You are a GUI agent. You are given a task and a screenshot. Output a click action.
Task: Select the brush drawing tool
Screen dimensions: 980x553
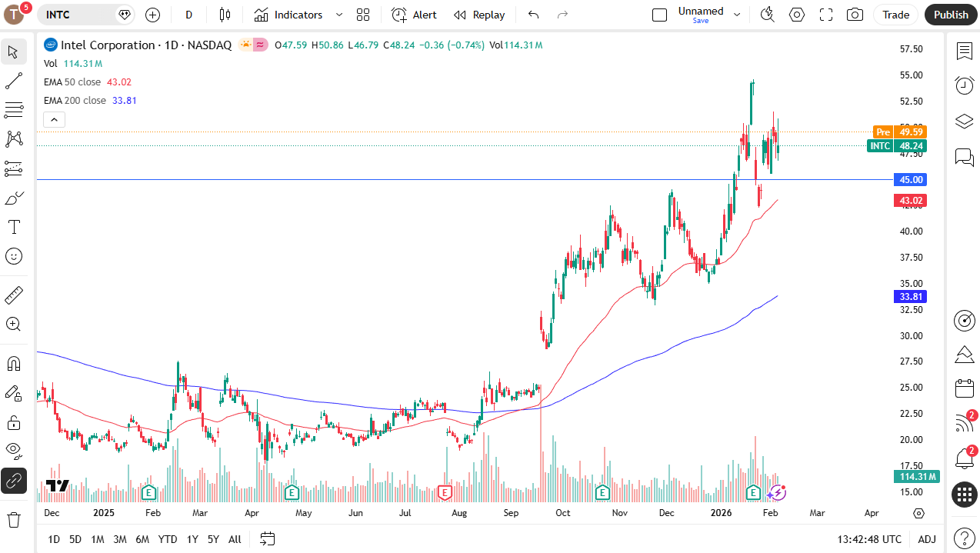click(14, 198)
